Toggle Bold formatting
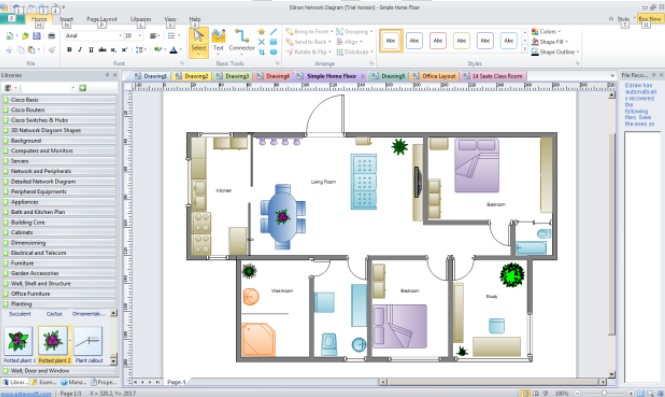The height and width of the screenshot is (397, 665). 69,50
